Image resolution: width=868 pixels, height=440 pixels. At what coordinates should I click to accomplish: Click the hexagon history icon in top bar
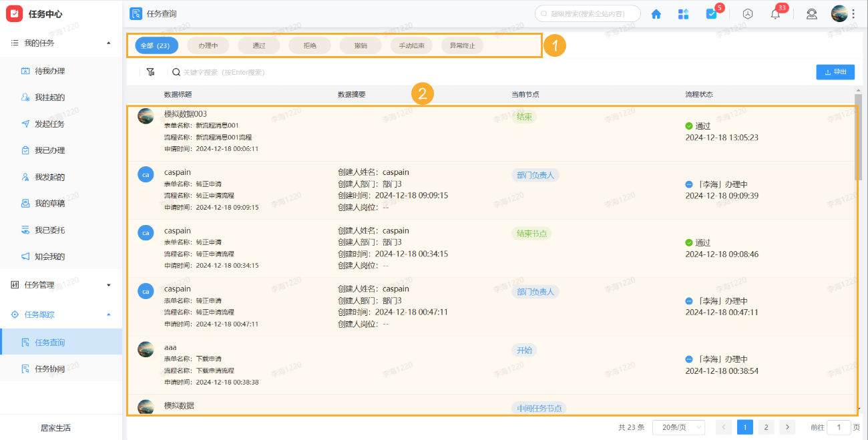tap(747, 13)
